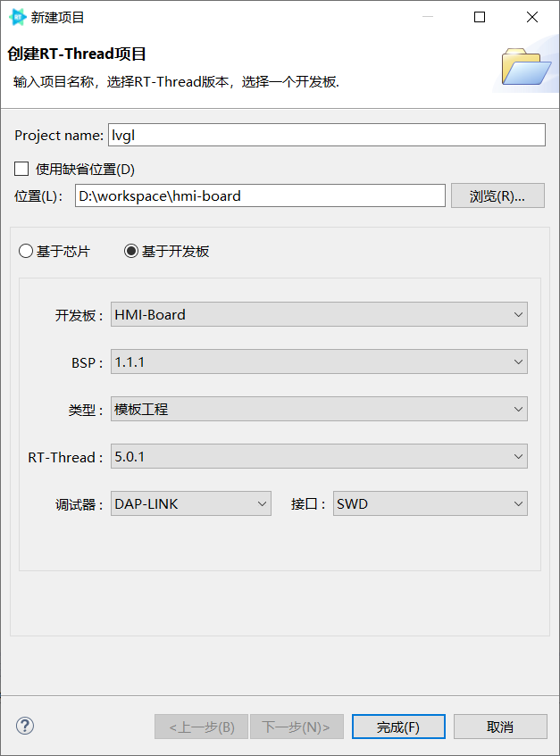Select the 基于芯片 radio option
This screenshot has width=560, height=756.
point(25,252)
